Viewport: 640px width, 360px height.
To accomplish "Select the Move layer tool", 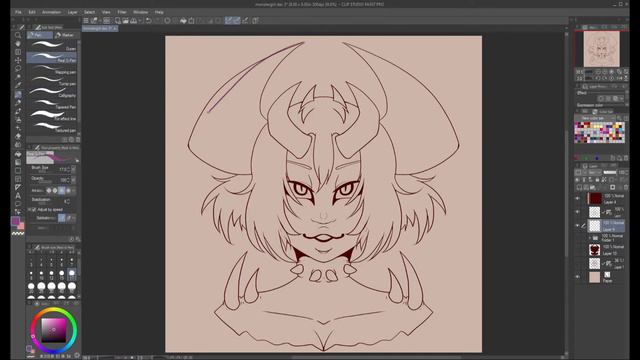I will point(18,60).
